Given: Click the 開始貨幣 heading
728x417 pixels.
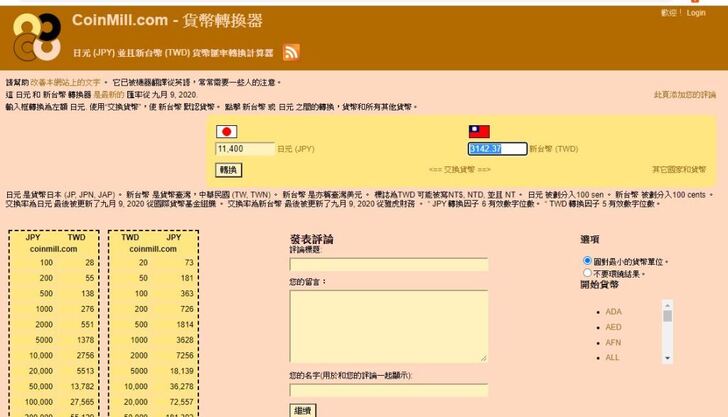Looking at the screenshot, I should pos(599,285).
